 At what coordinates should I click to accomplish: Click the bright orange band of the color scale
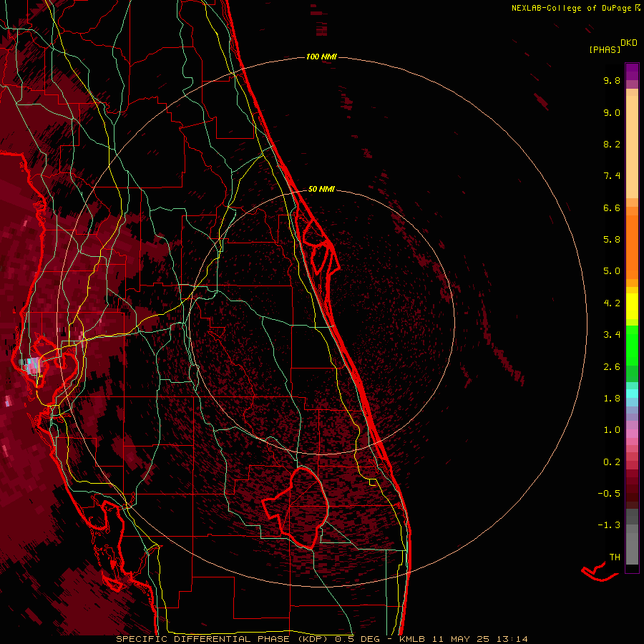[x=632, y=246]
